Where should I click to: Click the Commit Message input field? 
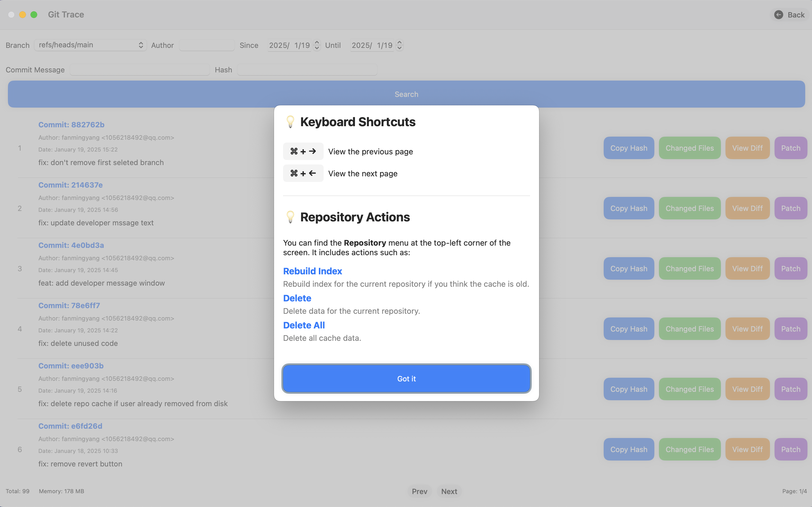(x=140, y=70)
